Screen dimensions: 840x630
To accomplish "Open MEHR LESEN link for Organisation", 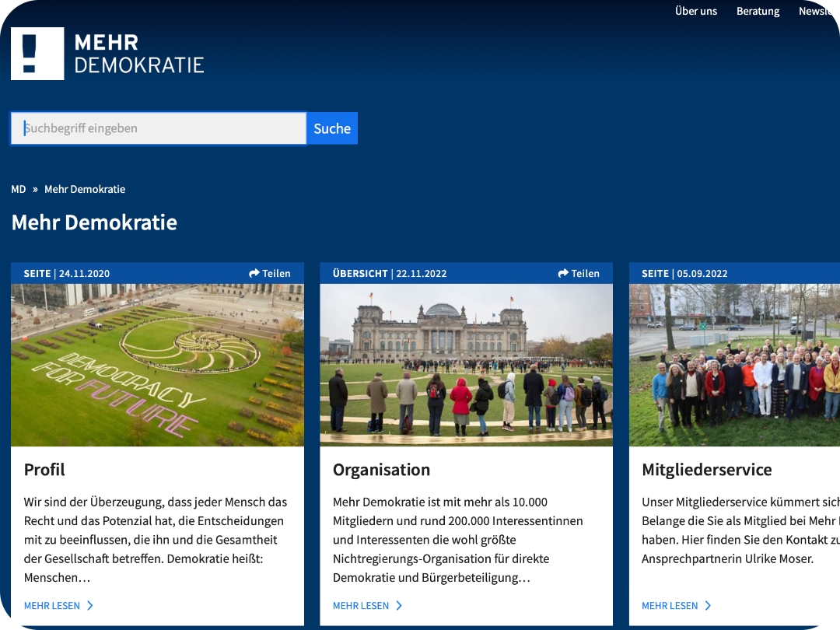I will pos(361,605).
